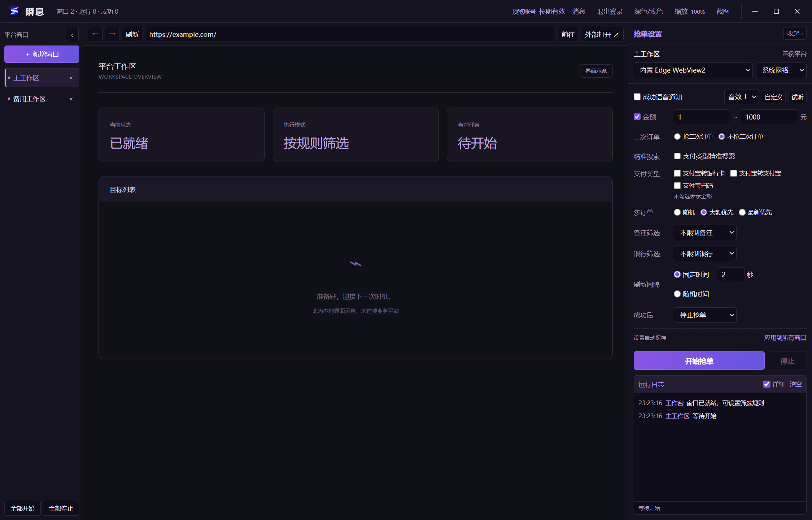Image resolution: width=812 pixels, height=520 pixels.
Task: Click 应用到所有窗口 link
Action: pyautogui.click(x=785, y=338)
